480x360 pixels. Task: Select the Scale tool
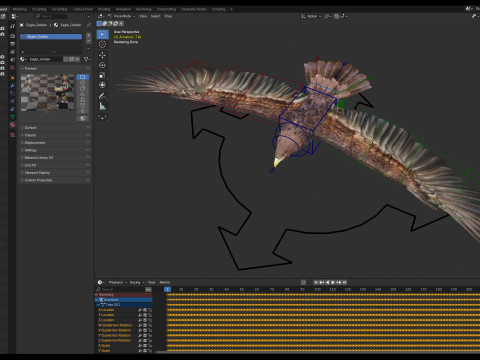click(x=102, y=75)
